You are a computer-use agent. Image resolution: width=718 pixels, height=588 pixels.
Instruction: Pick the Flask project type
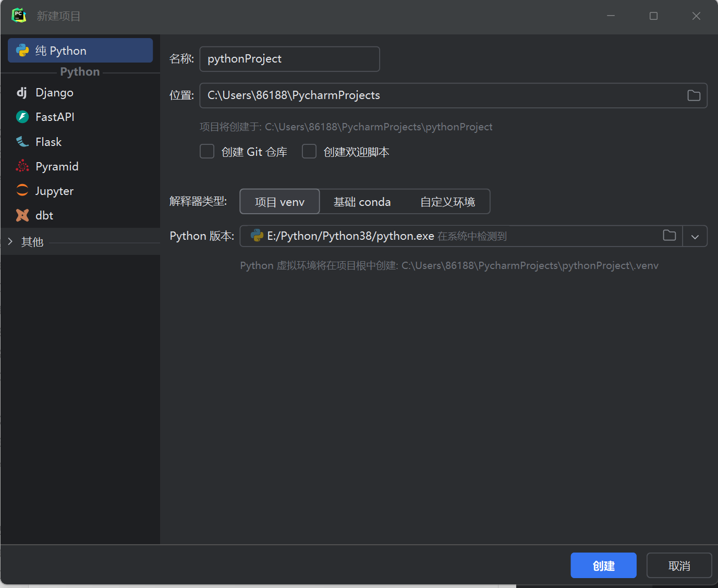point(80,142)
